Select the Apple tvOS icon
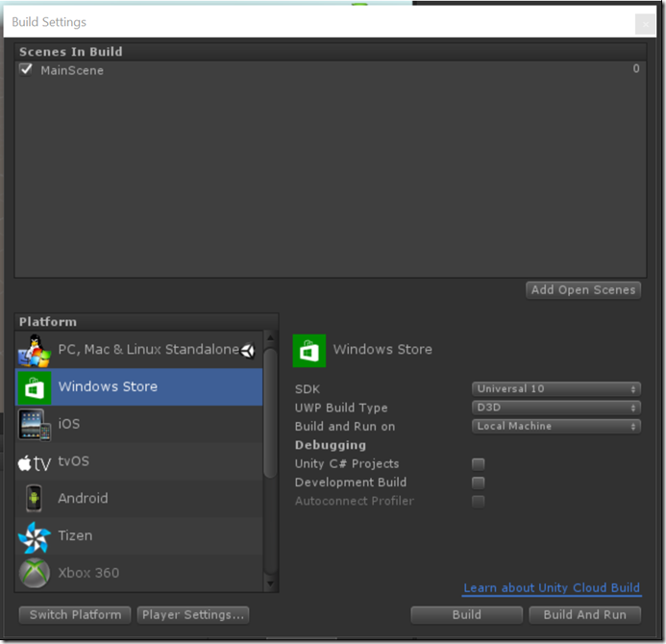The image size is (666, 644). point(35,462)
